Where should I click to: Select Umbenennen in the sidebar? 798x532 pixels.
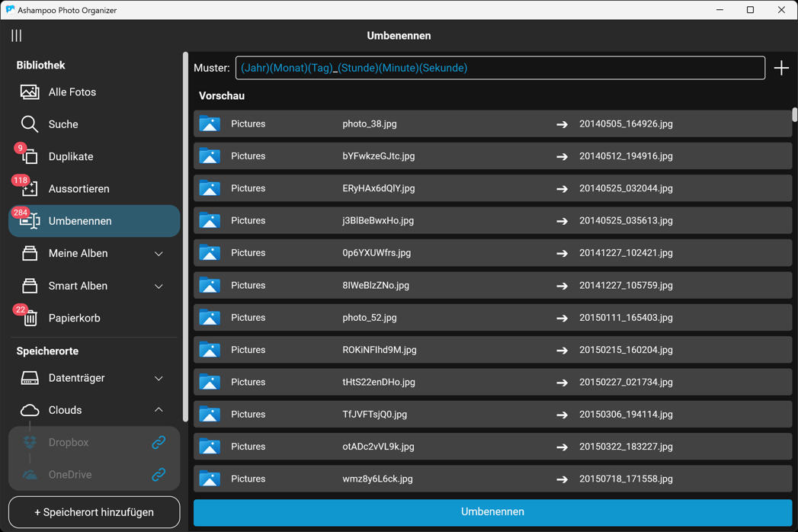(x=95, y=221)
